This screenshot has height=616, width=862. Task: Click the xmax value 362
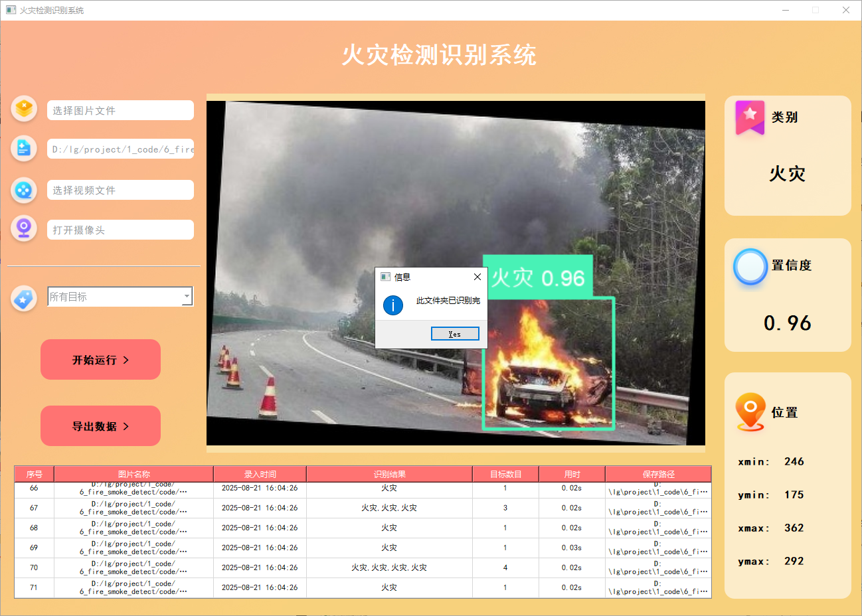[794, 528]
